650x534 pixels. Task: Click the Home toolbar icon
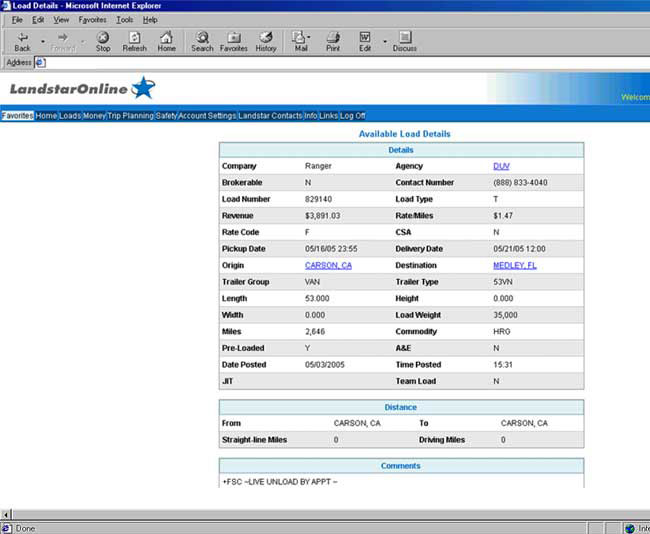click(x=166, y=42)
